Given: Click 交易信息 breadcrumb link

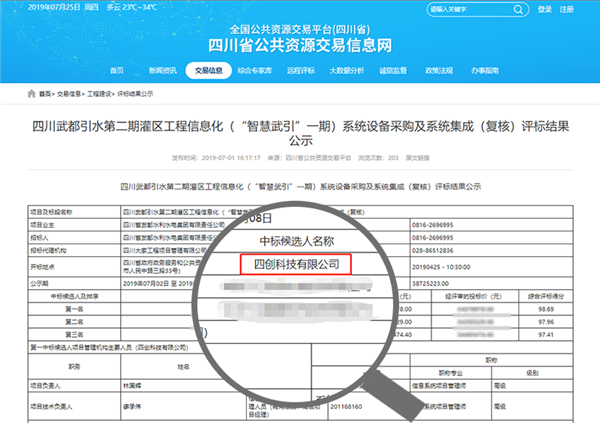Looking at the screenshot, I should click(x=69, y=94).
